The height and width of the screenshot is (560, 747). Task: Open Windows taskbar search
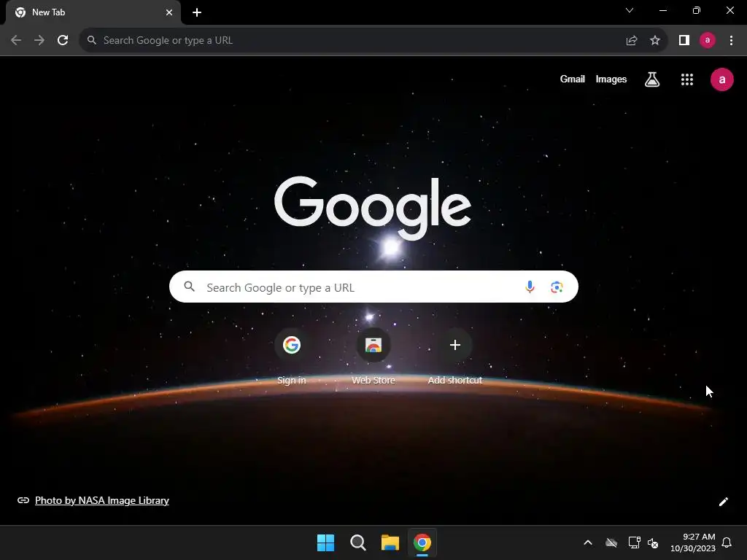tap(357, 542)
